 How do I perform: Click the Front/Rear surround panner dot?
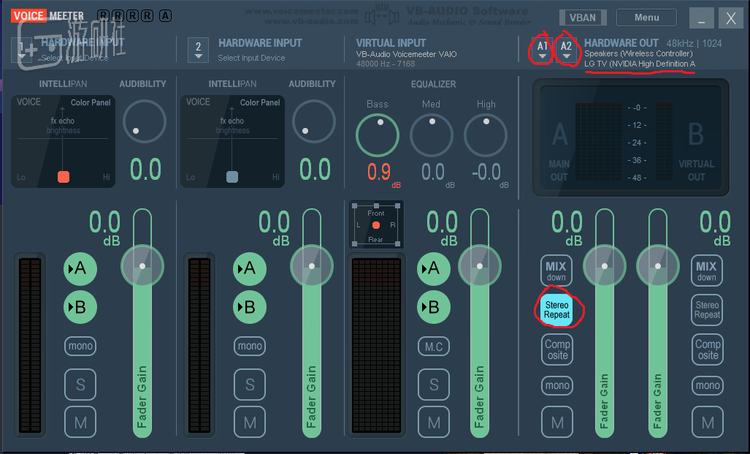[376, 226]
